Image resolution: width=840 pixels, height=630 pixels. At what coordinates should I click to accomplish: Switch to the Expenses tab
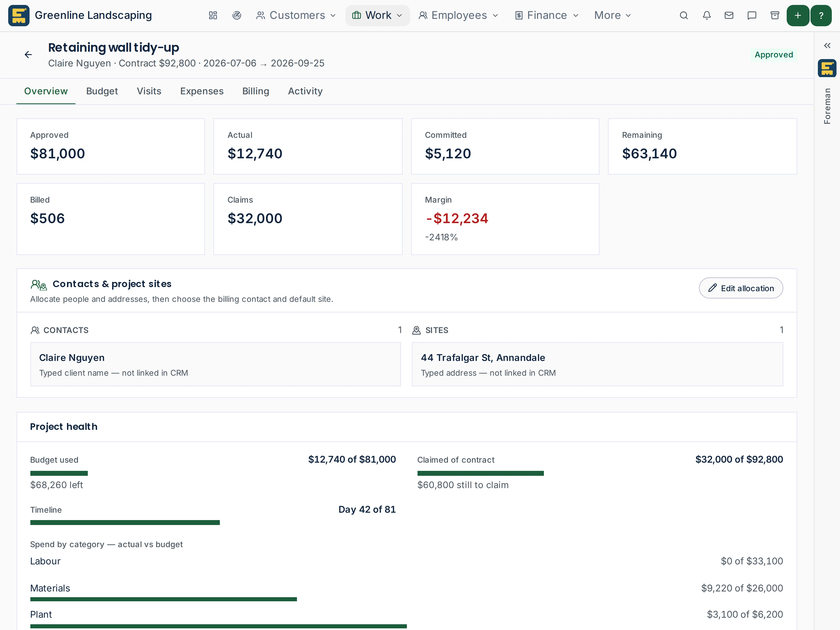(x=202, y=91)
